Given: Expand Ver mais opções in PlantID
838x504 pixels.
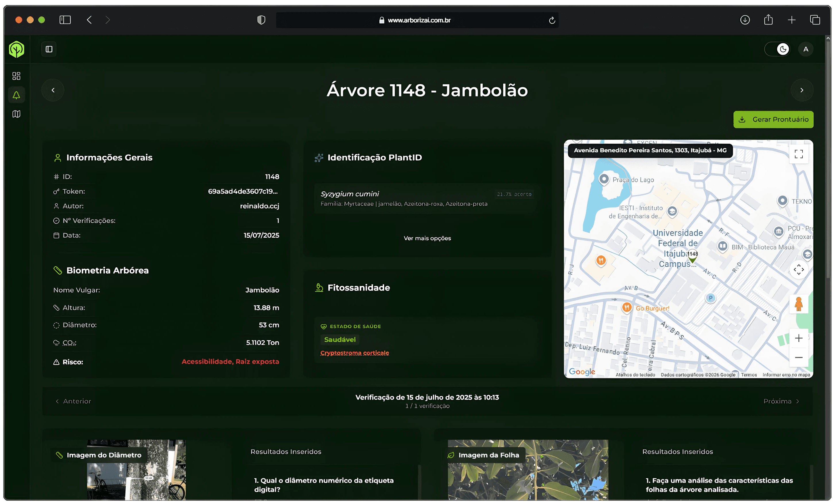Looking at the screenshot, I should 427,238.
